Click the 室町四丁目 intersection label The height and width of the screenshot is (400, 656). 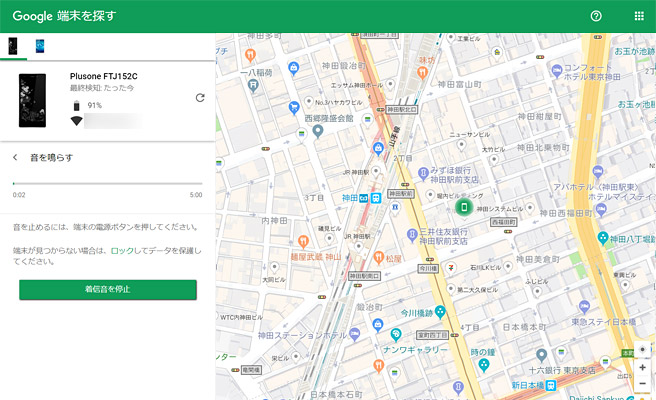pos(433,335)
